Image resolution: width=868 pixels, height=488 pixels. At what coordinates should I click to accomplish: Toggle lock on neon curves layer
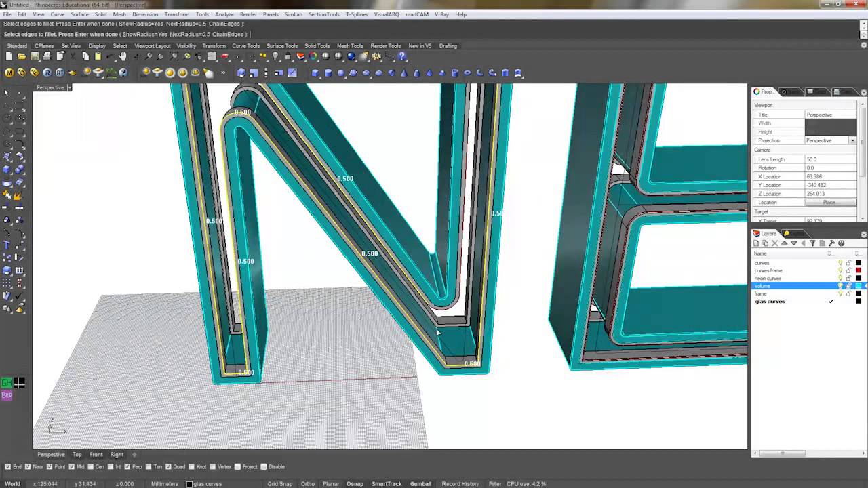pos(848,278)
